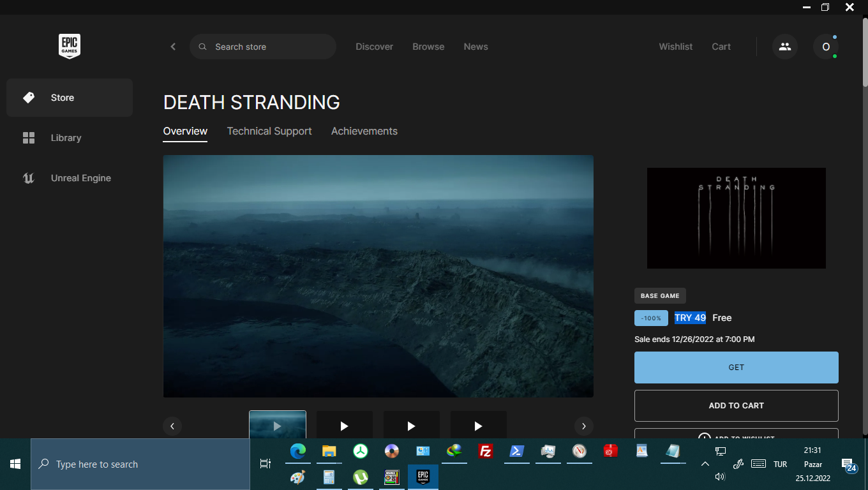Click the Windows taskbar search box
Viewport: 868px width, 490px height.
(140, 464)
